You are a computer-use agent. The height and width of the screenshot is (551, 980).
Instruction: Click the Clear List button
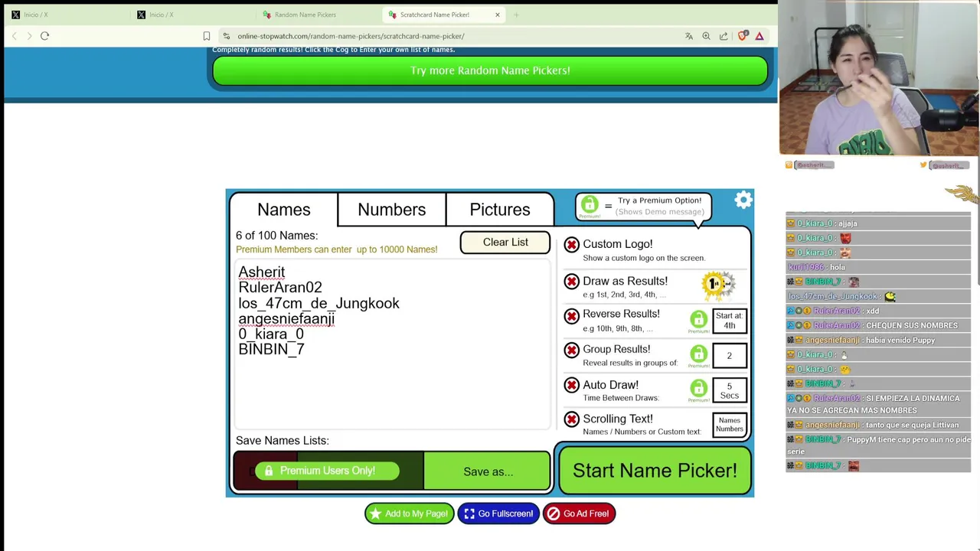point(505,243)
